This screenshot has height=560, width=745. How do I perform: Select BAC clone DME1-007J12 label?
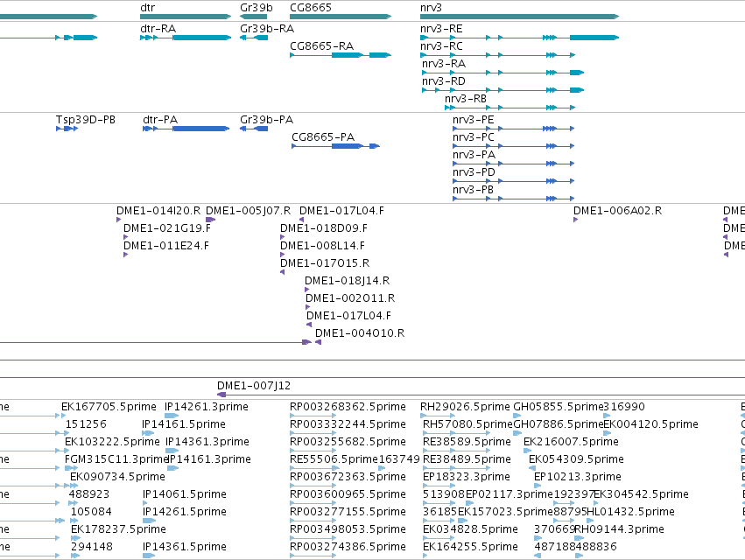tap(254, 386)
